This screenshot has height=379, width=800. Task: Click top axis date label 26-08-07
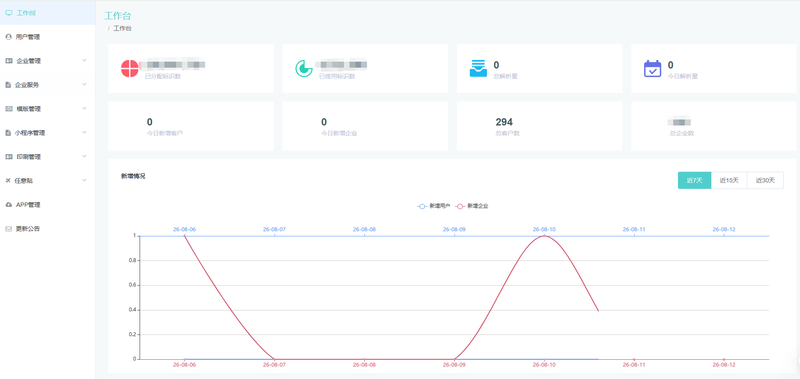pyautogui.click(x=274, y=230)
